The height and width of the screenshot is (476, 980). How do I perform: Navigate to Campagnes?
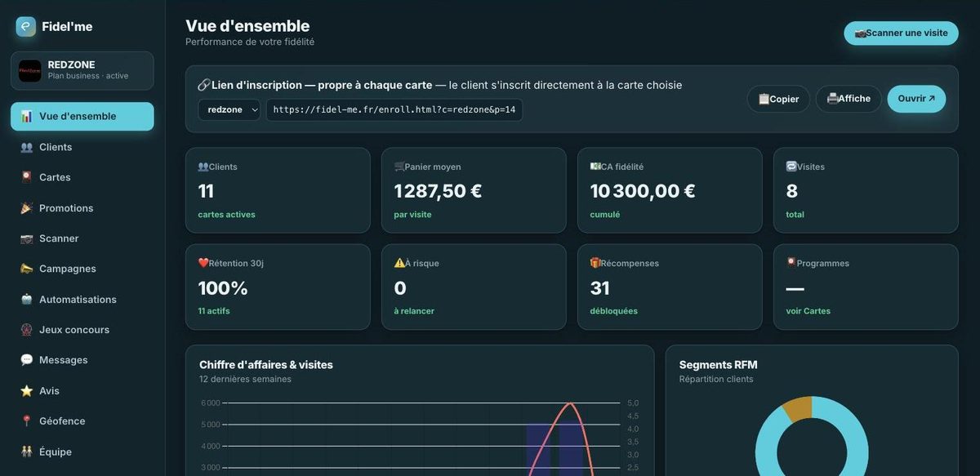tap(82, 269)
